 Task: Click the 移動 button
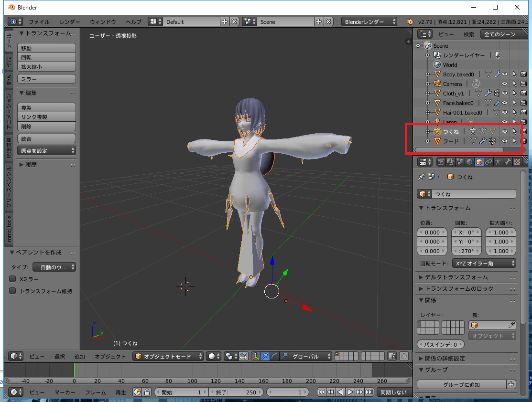tap(46, 48)
